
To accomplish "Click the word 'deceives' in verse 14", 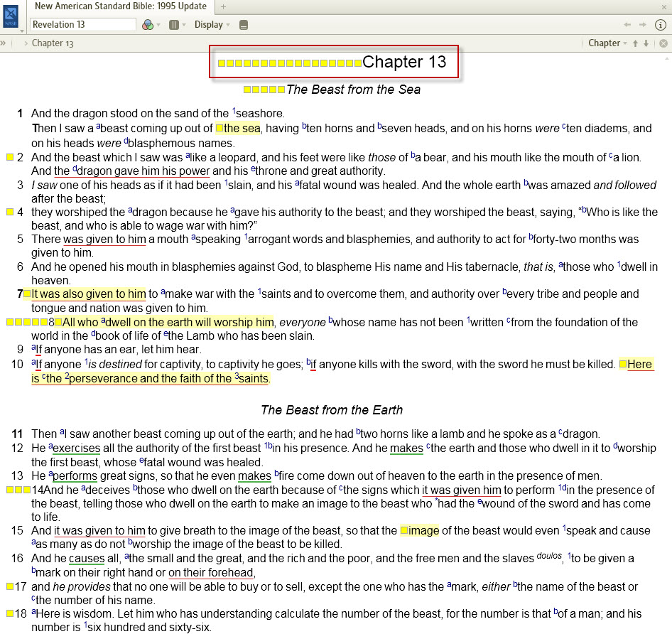I will pyautogui.click(x=107, y=490).
